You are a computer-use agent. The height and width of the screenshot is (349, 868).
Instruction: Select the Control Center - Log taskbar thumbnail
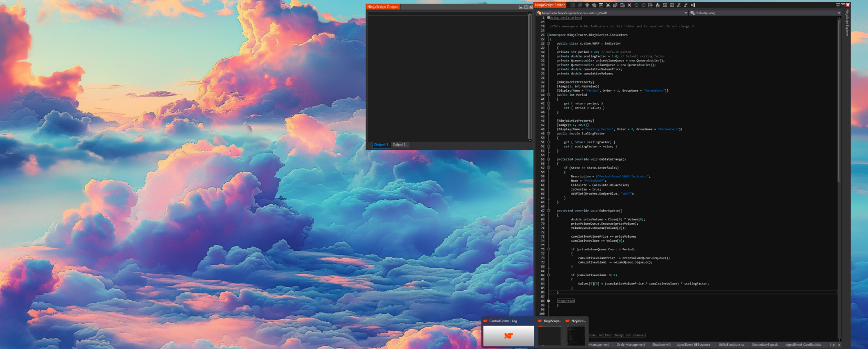point(508,332)
